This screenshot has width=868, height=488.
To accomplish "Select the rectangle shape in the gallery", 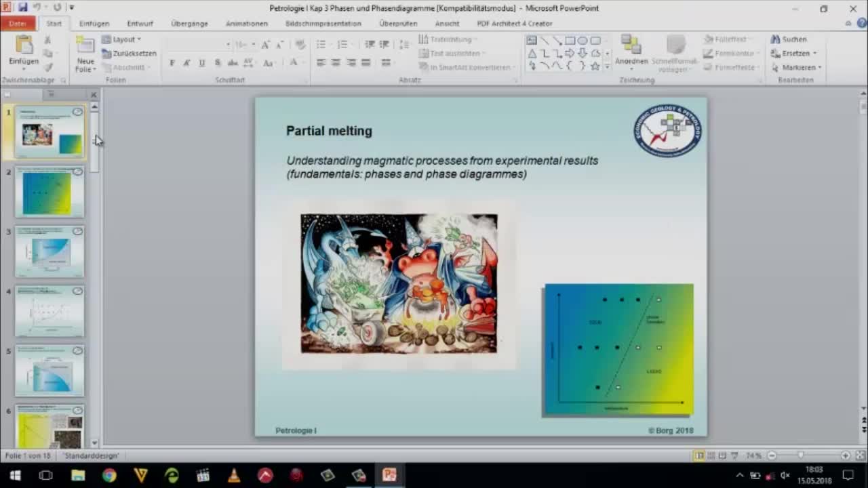I will pos(570,41).
